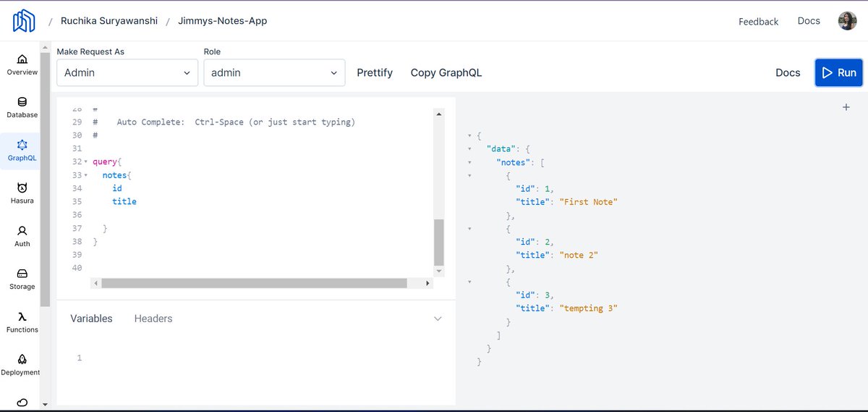Click the horizontal scrollbar left arrow
Viewport: 868px width, 412px height.
click(96, 284)
